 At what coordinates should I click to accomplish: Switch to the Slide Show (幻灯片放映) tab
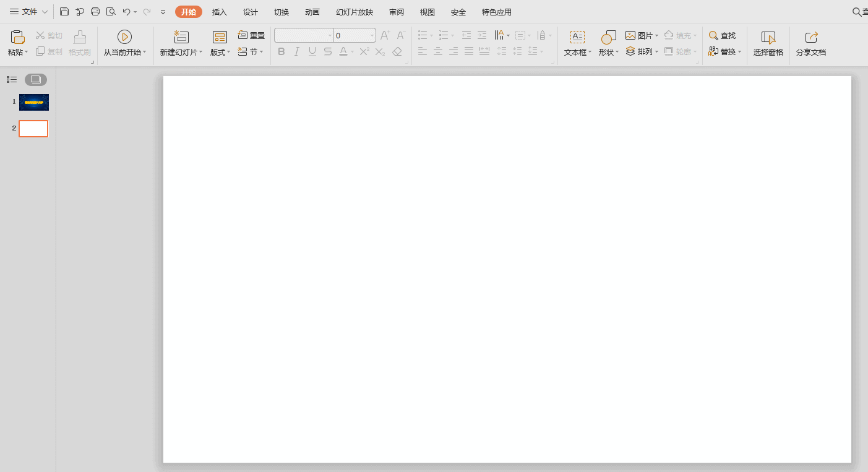355,12
